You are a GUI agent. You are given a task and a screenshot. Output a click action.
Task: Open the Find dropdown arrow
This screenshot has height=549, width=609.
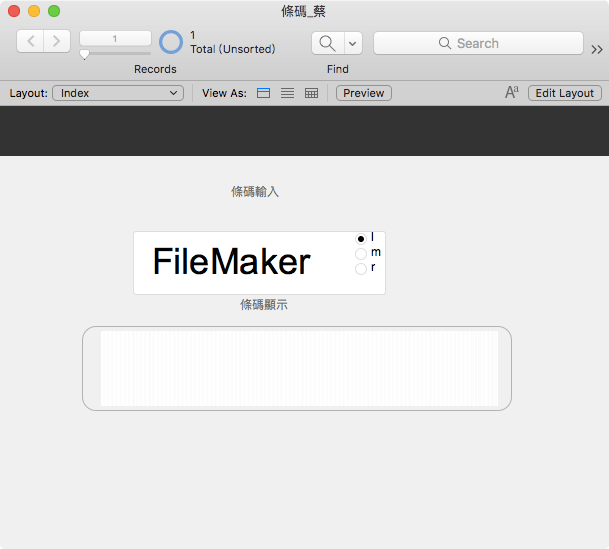pos(353,43)
